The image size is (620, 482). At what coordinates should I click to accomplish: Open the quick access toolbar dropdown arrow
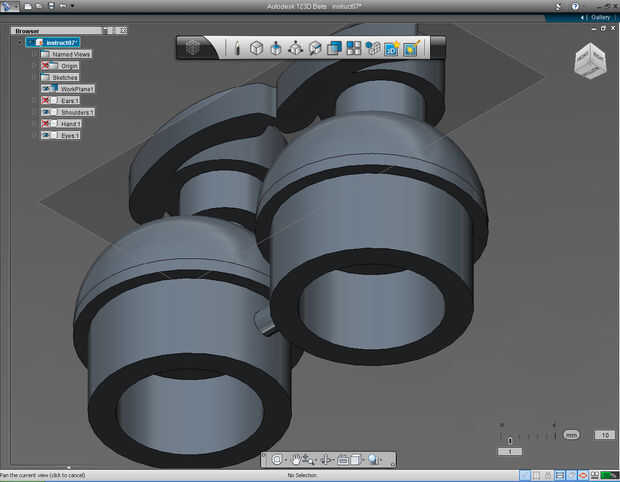point(72,6)
